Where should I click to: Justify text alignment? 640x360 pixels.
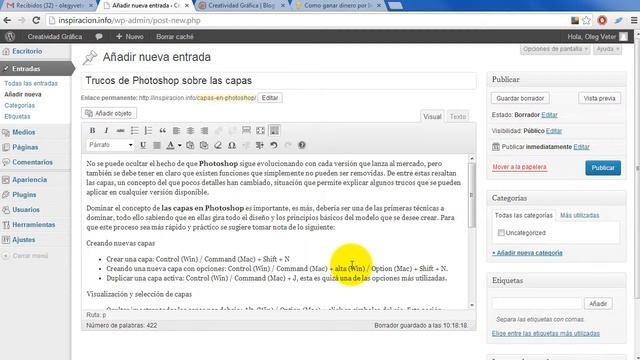tap(157, 145)
